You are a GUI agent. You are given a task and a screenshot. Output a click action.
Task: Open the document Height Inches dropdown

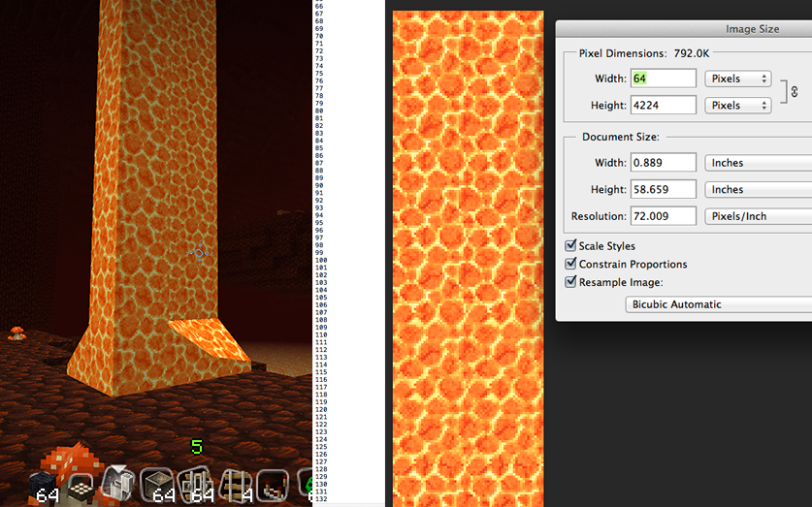point(758,189)
